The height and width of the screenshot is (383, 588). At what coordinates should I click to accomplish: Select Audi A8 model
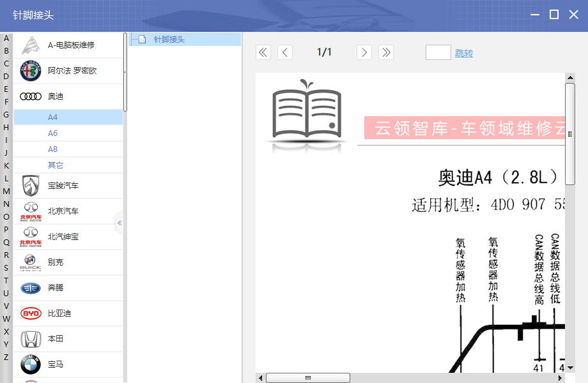pyautogui.click(x=68, y=149)
